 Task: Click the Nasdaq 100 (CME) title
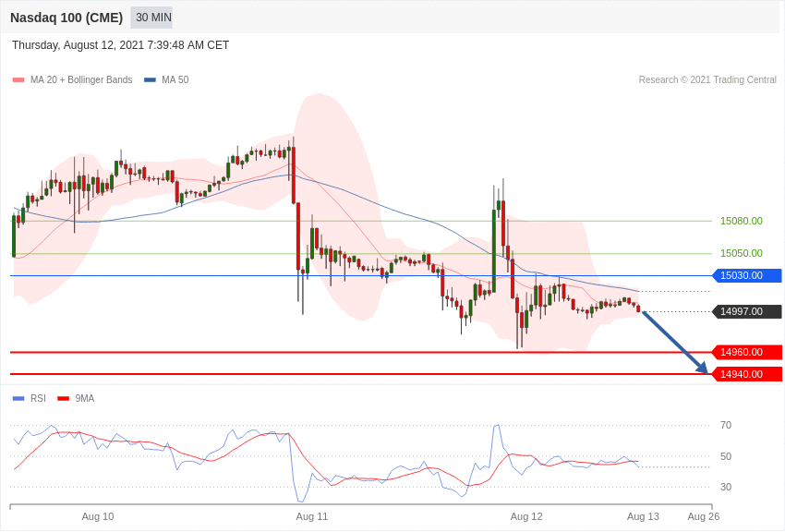pyautogui.click(x=66, y=18)
